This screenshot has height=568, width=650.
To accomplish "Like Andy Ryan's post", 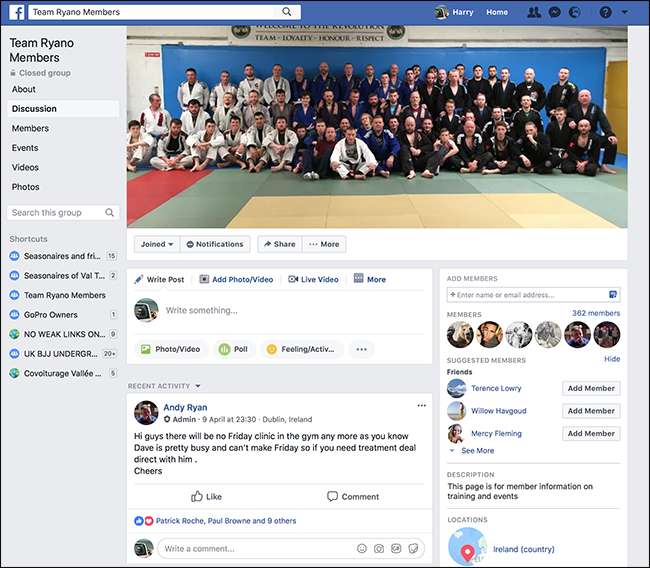I will tap(206, 496).
